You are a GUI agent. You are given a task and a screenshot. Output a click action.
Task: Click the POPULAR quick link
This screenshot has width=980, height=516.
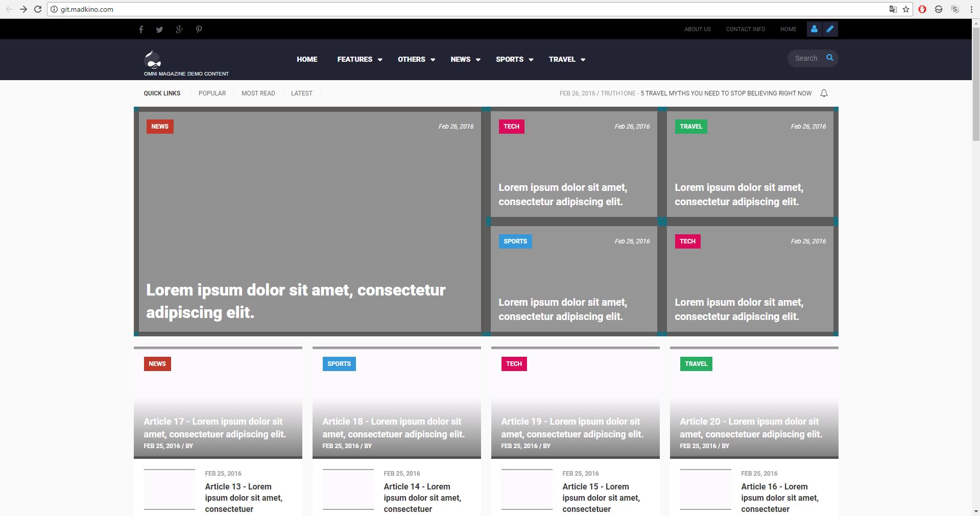[x=212, y=93]
